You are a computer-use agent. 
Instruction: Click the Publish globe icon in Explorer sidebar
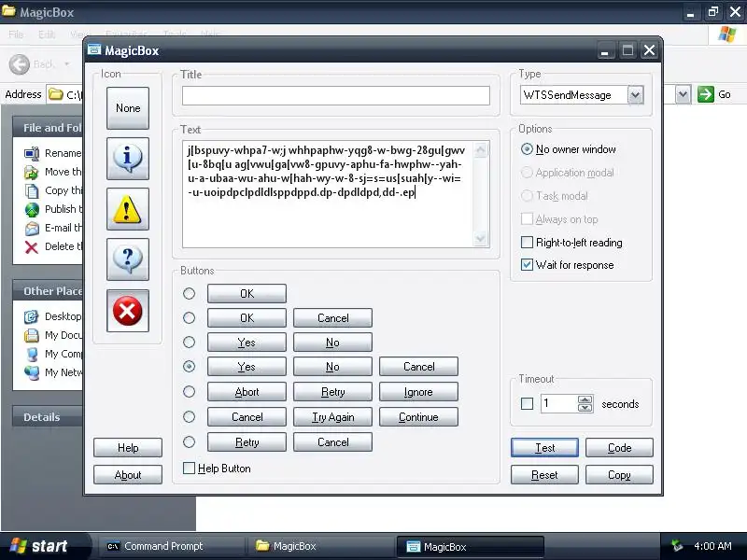coord(32,209)
